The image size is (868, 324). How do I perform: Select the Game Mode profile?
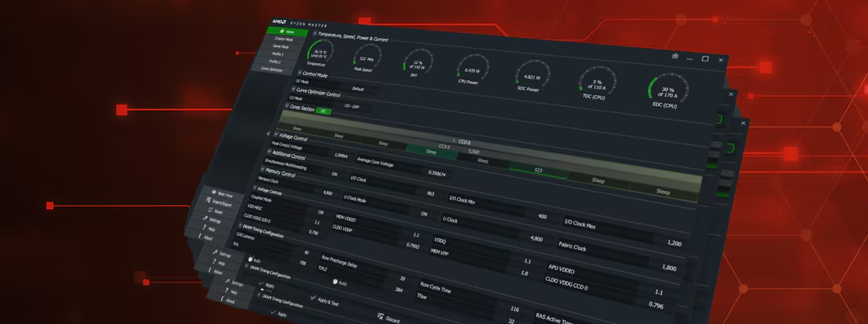click(x=280, y=47)
